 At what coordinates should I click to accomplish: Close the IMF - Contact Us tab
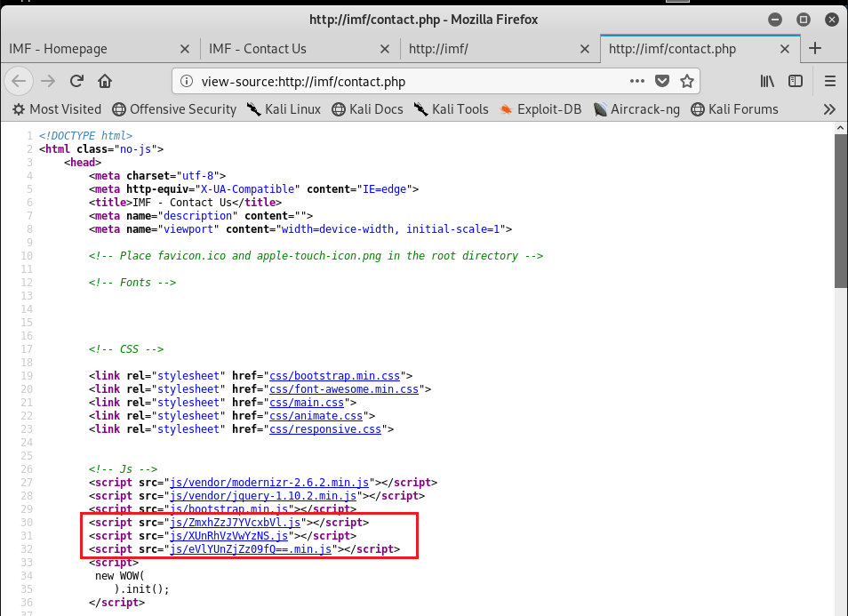(x=385, y=49)
